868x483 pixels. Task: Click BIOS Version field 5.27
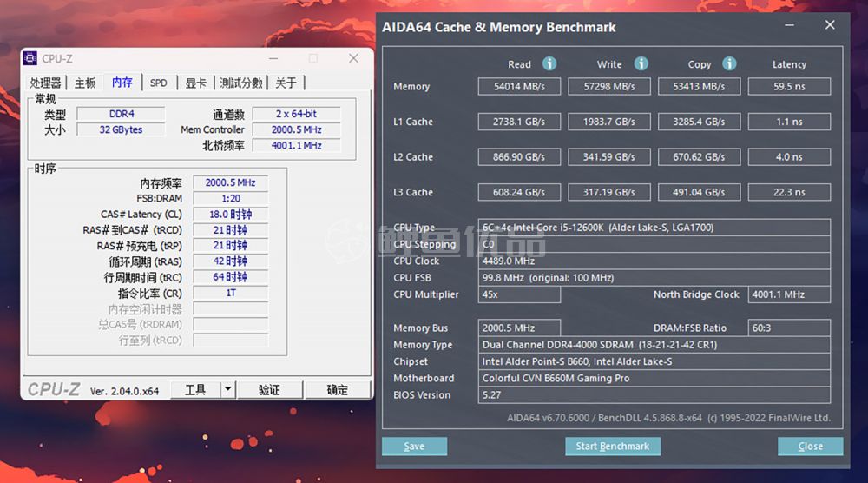[654, 395]
